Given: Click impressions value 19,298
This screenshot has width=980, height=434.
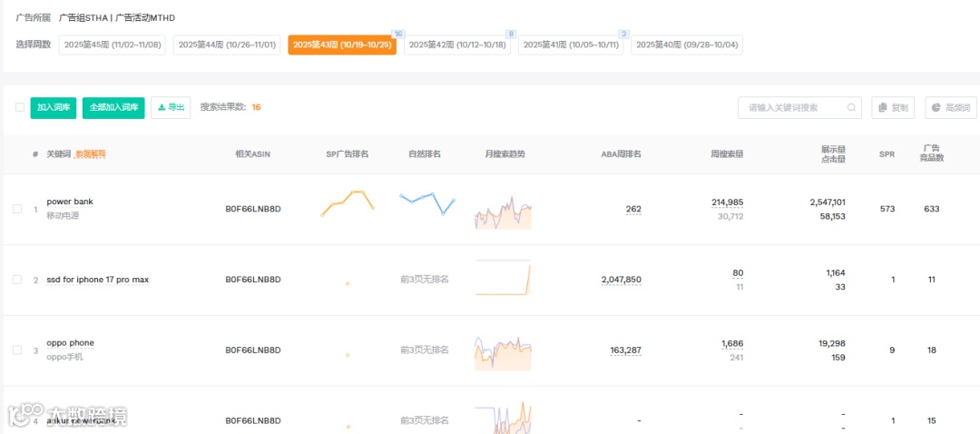Looking at the screenshot, I should point(832,343).
